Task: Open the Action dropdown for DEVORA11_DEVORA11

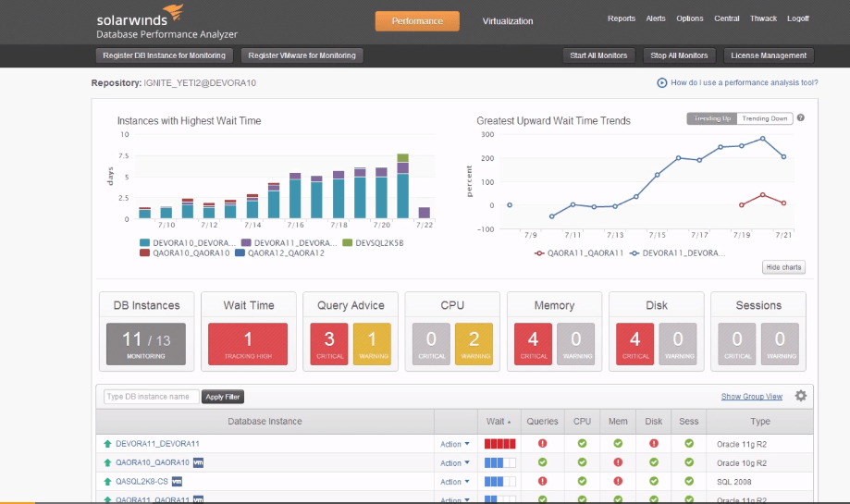Action: 454,444
